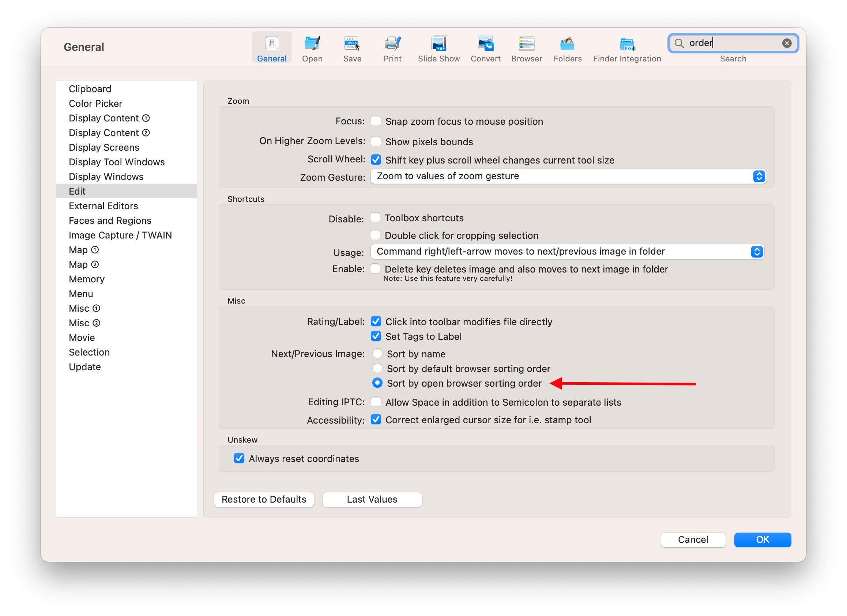Select Movie in the sidebar
This screenshot has height=616, width=847.
point(126,337)
